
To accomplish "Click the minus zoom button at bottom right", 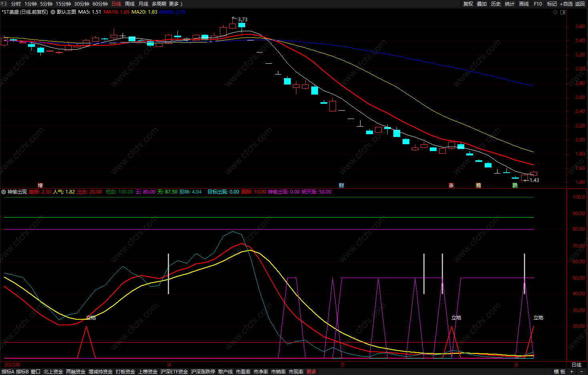I will point(582,372).
